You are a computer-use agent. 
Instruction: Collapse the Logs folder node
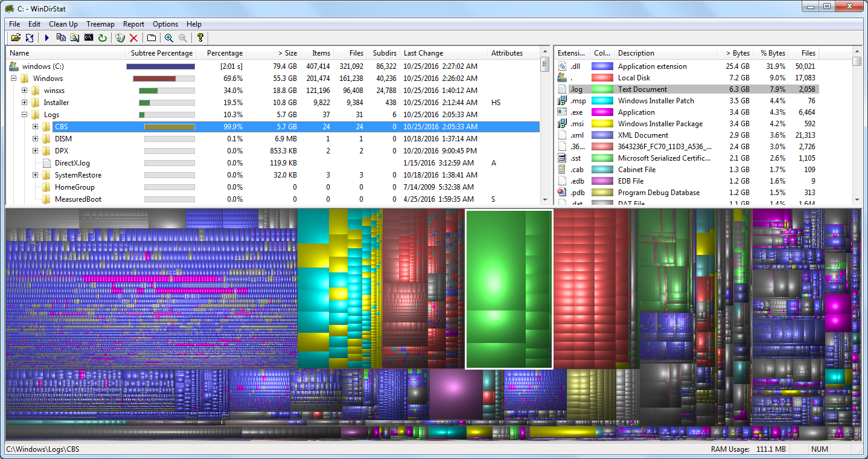25,114
